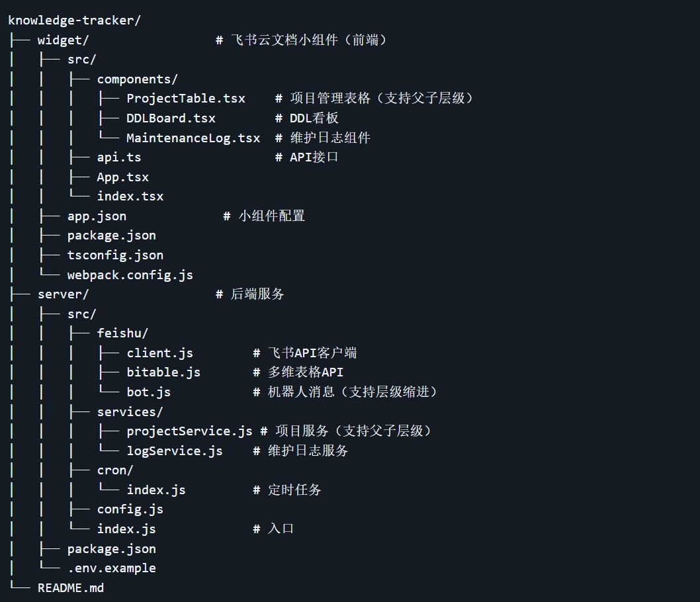Click DDLBoard.tsx file entry
The width and height of the screenshot is (700, 602).
171,118
